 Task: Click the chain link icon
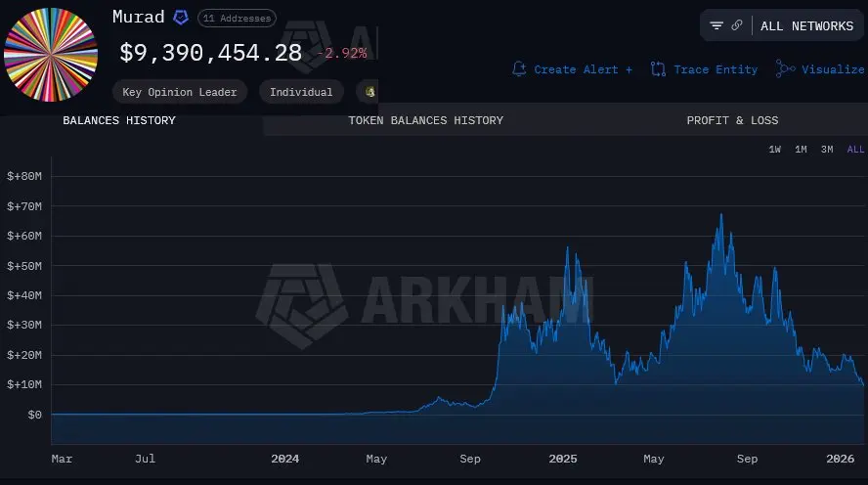[737, 25]
